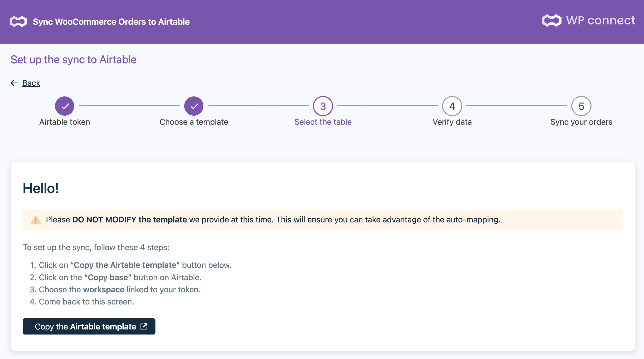The height and width of the screenshot is (359, 644).
Task: Click the 'Sync your orders' step label
Action: 581,122
